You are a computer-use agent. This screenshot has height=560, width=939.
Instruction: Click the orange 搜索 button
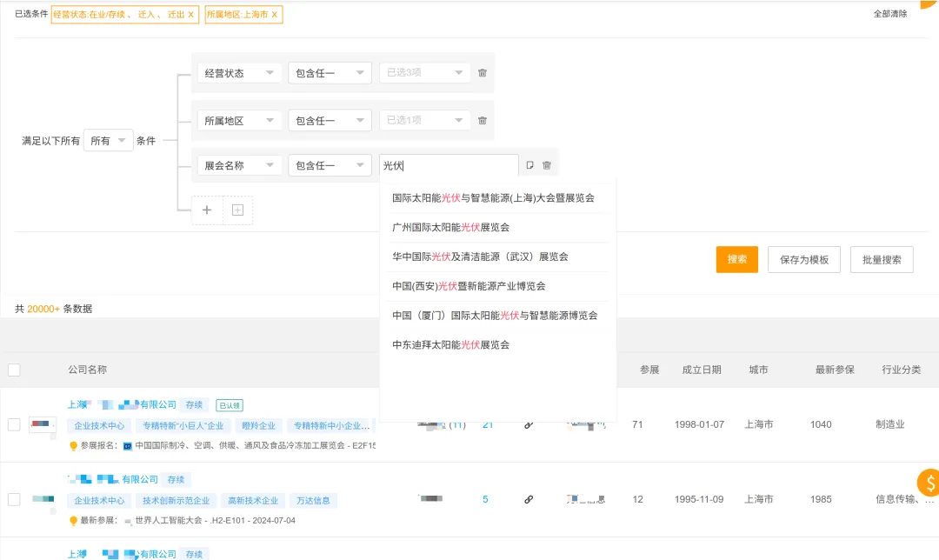pyautogui.click(x=736, y=259)
